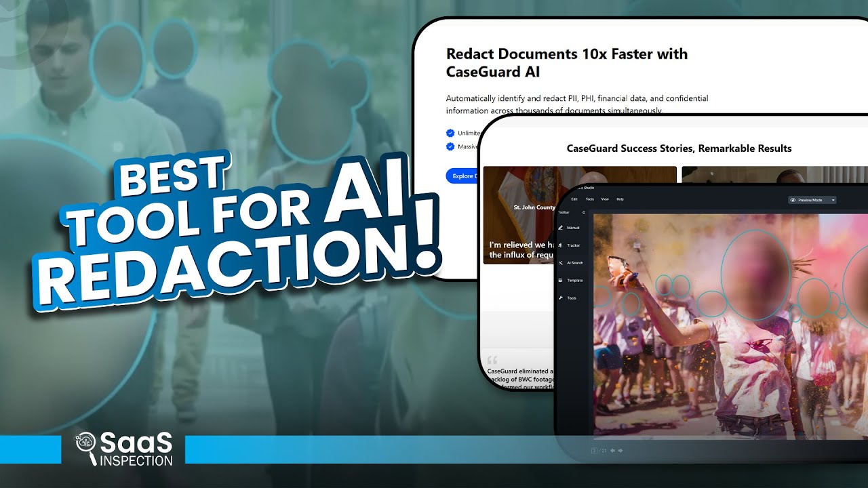This screenshot has height=488, width=868.
Task: Collapse the Toolbar panel with the double chevron
Action: [584, 213]
